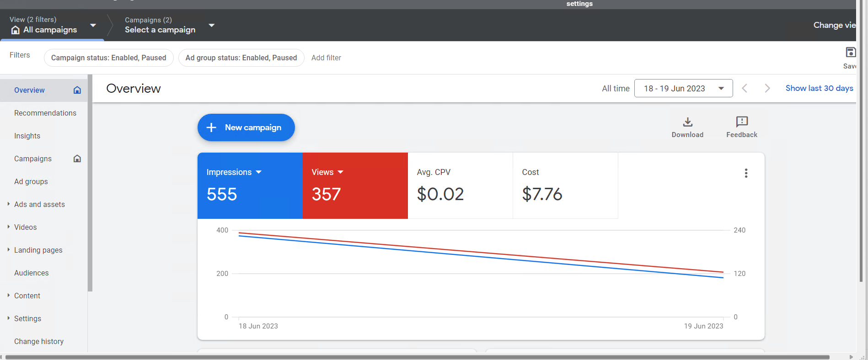Expand the Ads and assets section
Screen dimensions: 868x360
(39, 204)
